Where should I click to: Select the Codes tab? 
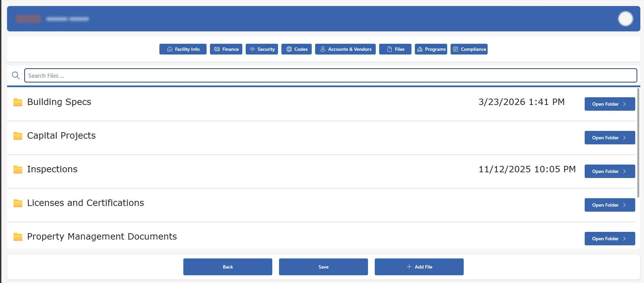pos(297,49)
